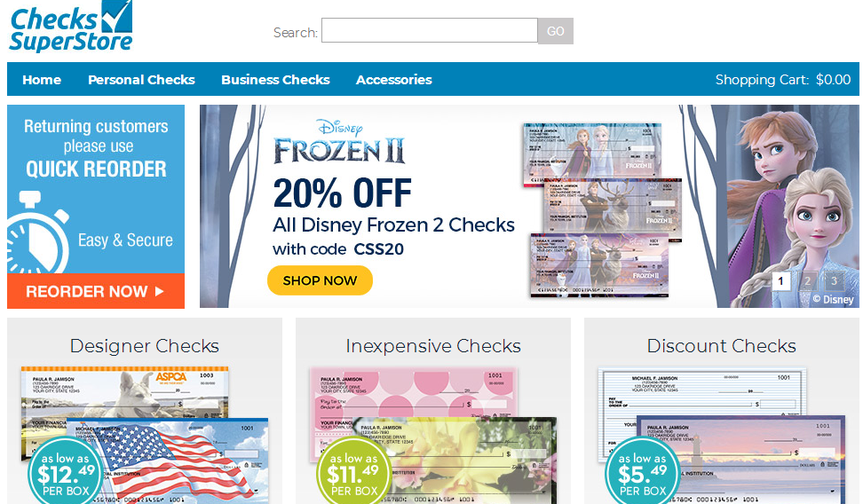Click the Disney Frozen II title logo

click(x=339, y=142)
